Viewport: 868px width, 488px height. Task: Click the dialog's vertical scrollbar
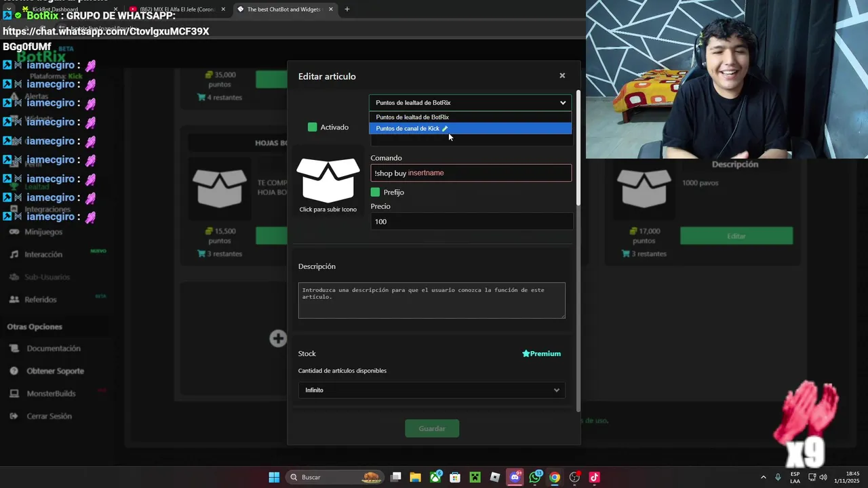[578, 147]
